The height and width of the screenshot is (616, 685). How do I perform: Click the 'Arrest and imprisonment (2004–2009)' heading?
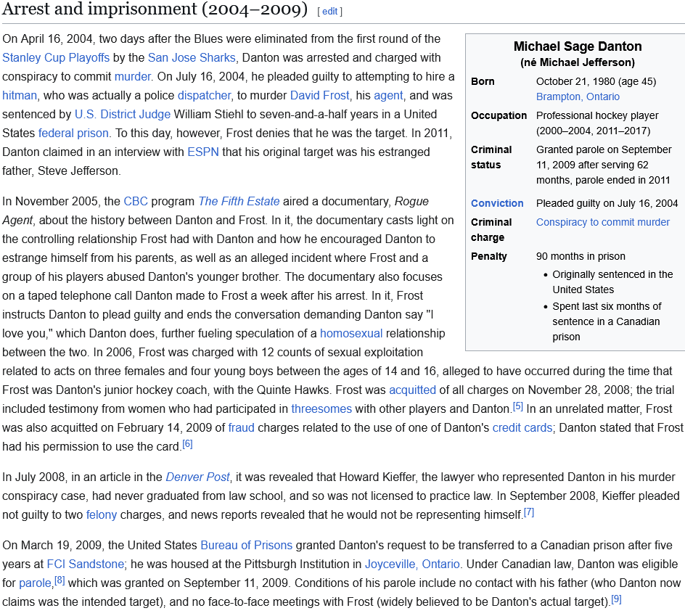(x=155, y=9)
